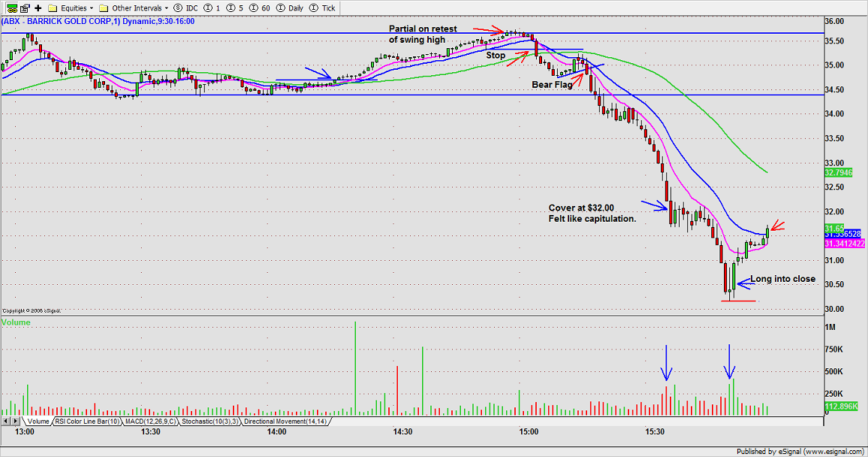Click the magenta 31.3412422 moving average label
Screen dimensions: 868x457
click(845, 244)
